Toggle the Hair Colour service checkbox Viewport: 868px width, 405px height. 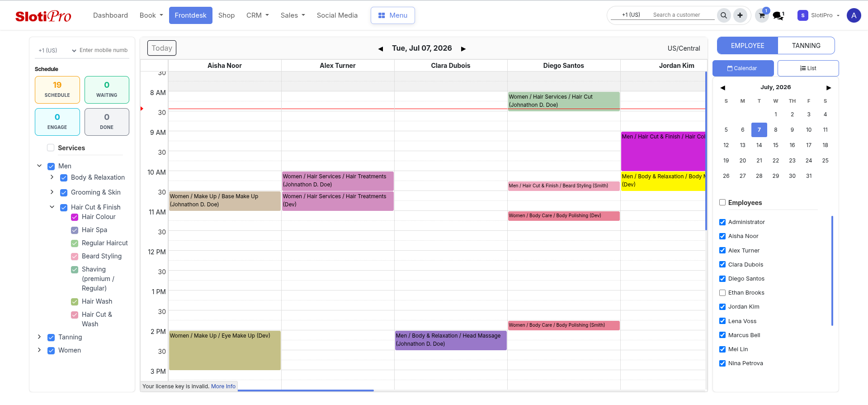[x=75, y=217]
